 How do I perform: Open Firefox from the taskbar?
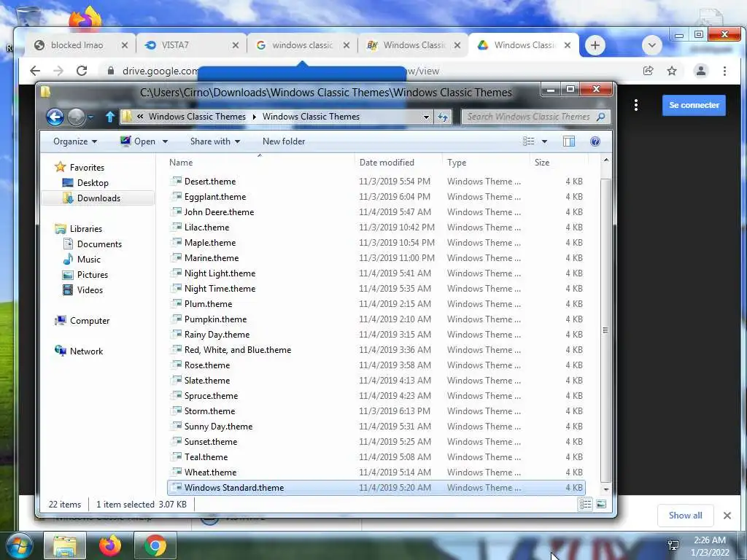coord(110,545)
